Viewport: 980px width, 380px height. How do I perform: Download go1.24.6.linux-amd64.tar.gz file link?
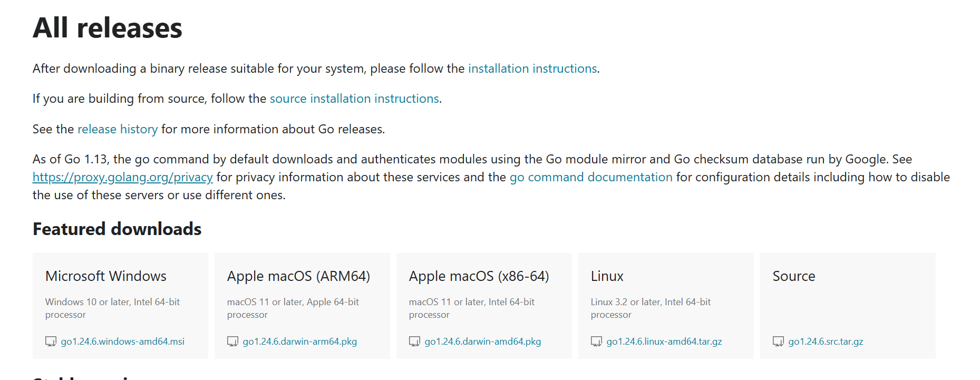(x=664, y=342)
